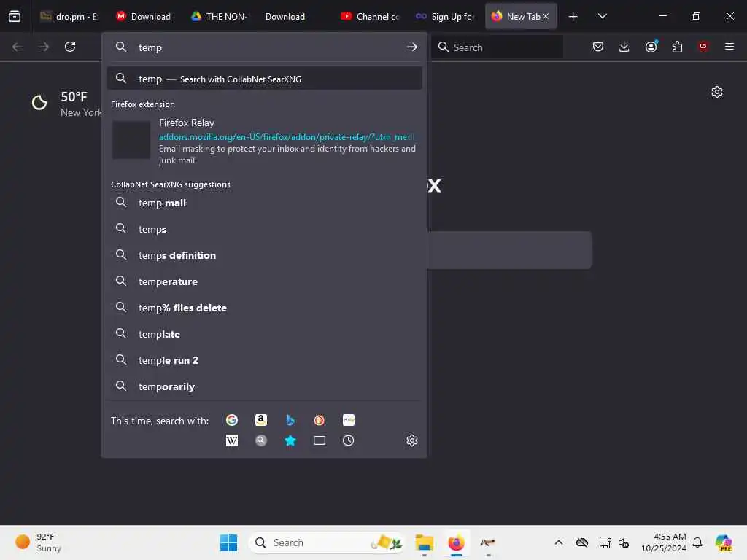Go back one page
This screenshot has height=560, width=747.
[18, 47]
